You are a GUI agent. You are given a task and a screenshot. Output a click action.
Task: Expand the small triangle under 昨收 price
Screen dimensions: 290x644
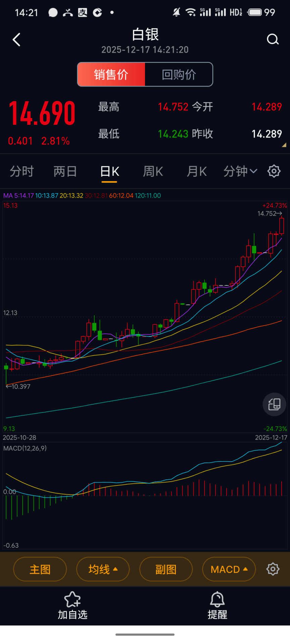point(284,145)
